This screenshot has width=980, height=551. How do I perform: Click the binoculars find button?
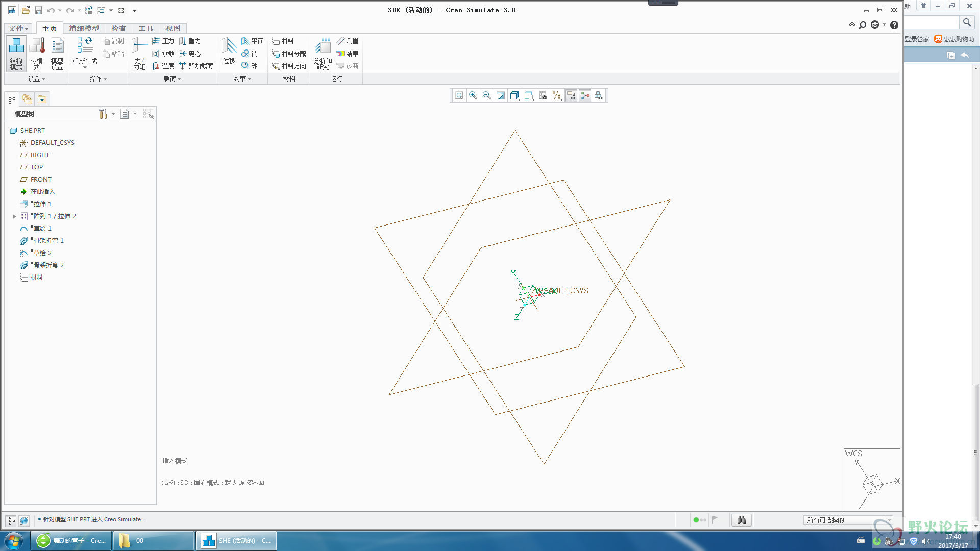pyautogui.click(x=742, y=520)
